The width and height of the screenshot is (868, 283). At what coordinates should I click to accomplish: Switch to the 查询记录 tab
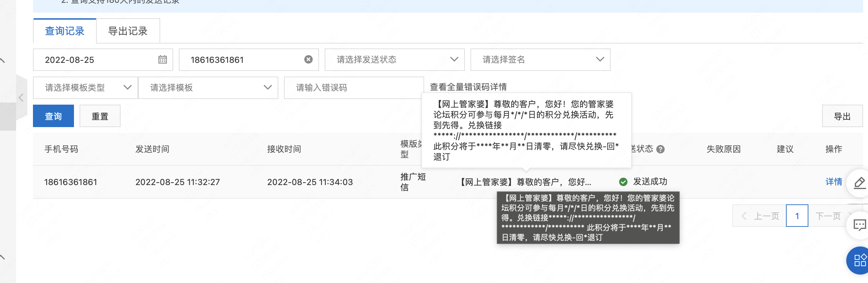tap(65, 31)
